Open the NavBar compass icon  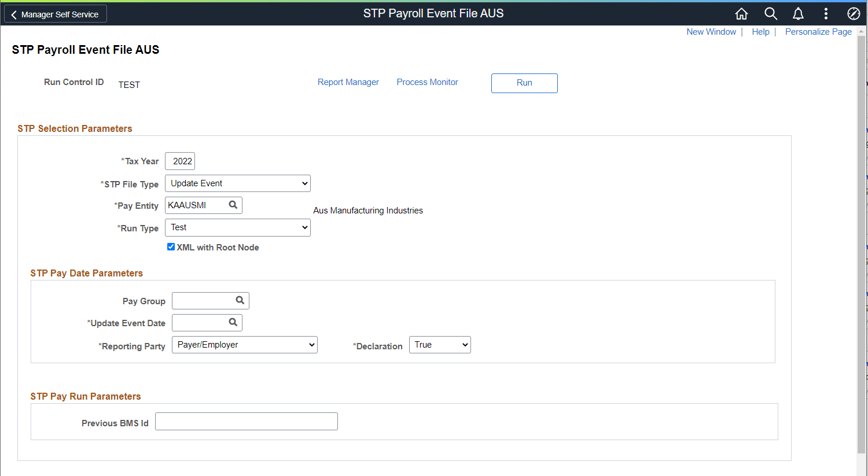click(854, 13)
